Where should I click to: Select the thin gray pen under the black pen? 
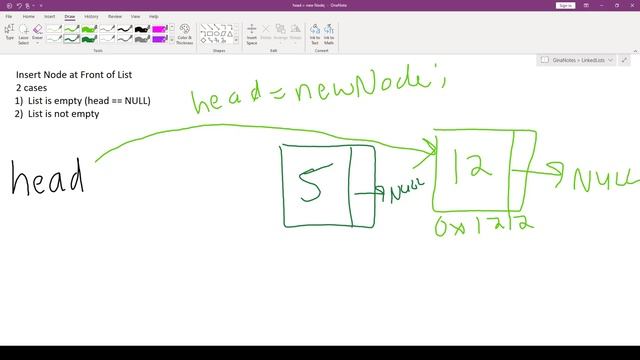[x=124, y=39]
